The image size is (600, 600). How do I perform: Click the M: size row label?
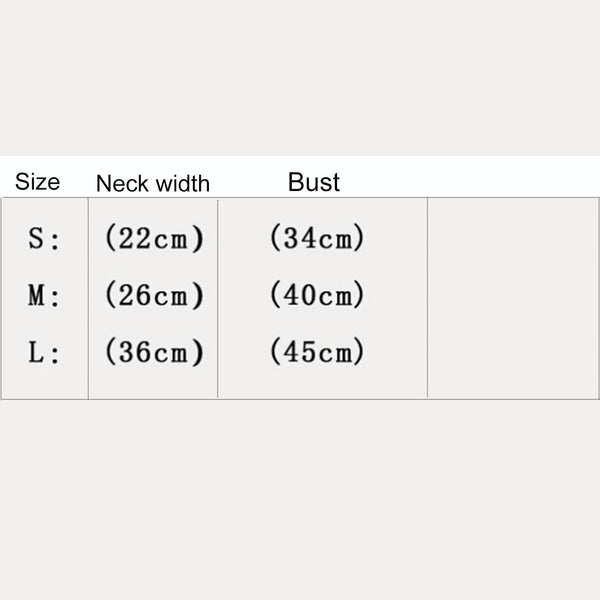[x=44, y=296]
